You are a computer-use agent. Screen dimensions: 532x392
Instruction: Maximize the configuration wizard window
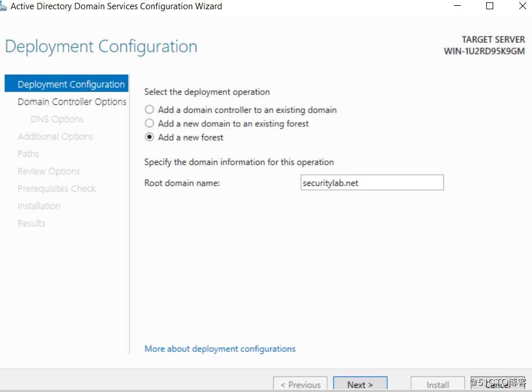point(490,6)
